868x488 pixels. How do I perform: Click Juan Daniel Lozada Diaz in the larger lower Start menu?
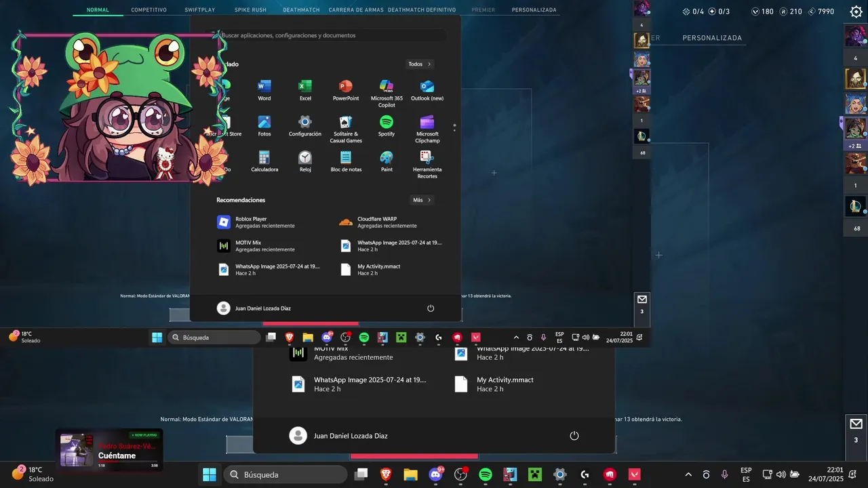tap(338, 436)
